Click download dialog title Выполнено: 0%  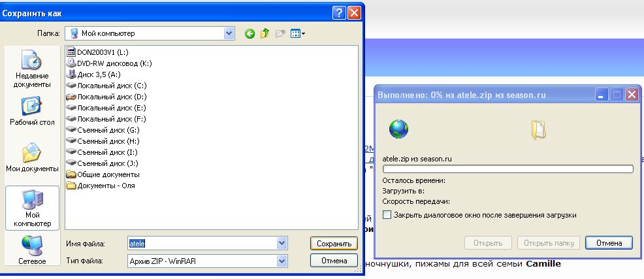462,95
